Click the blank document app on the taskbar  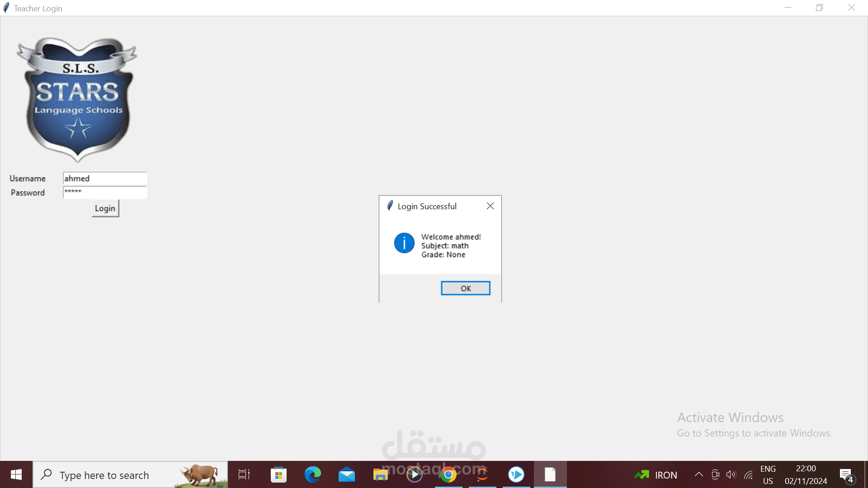click(x=550, y=474)
